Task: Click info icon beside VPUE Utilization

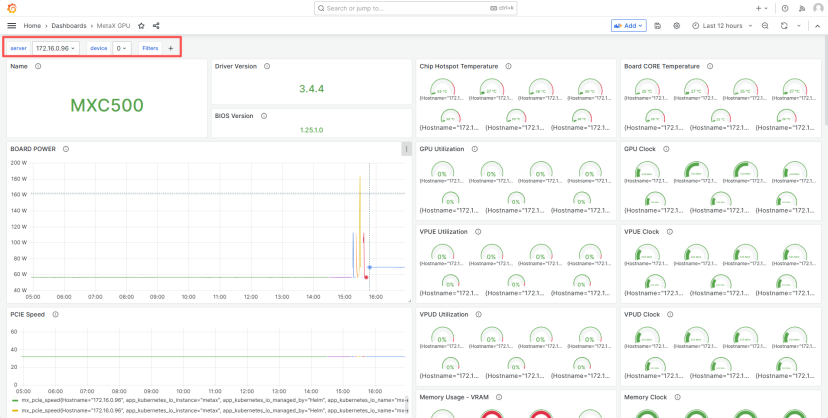Action: (478, 232)
